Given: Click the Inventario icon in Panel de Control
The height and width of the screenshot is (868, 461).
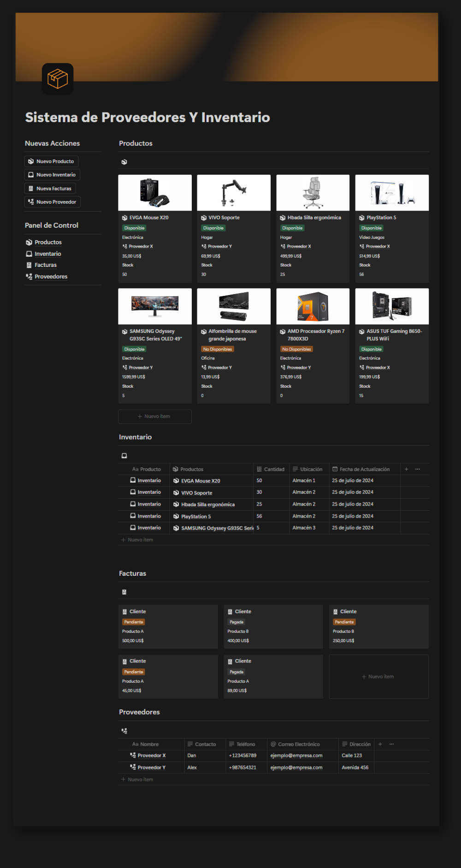Looking at the screenshot, I should pyautogui.click(x=29, y=254).
